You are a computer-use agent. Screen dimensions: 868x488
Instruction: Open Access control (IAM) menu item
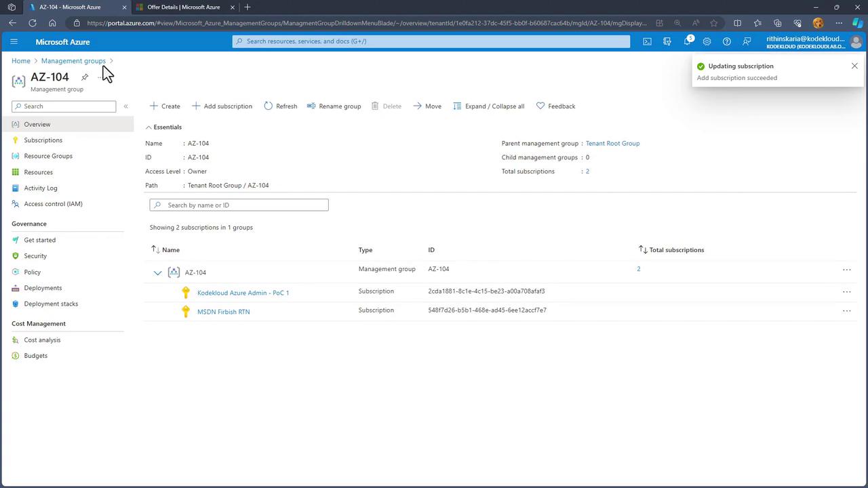[53, 204]
